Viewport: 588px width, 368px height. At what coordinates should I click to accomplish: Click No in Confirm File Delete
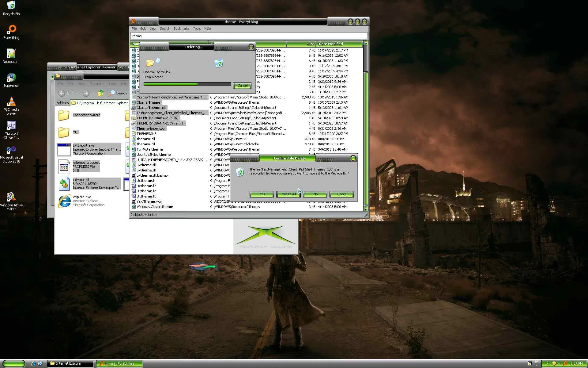tap(315, 194)
